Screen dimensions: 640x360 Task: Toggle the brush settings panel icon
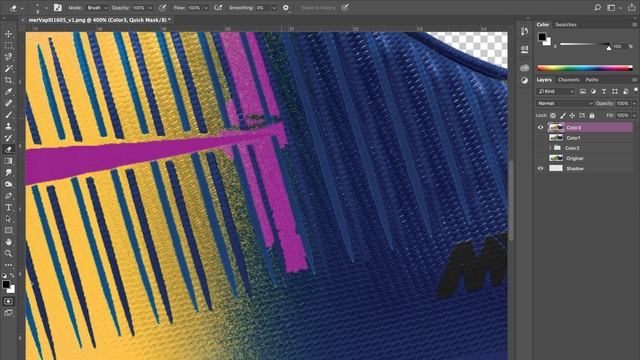58,7
